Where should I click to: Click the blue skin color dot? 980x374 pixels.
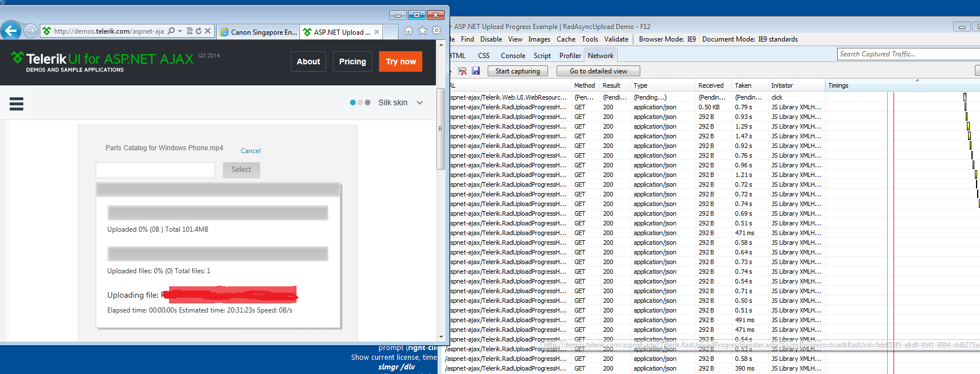click(x=353, y=102)
